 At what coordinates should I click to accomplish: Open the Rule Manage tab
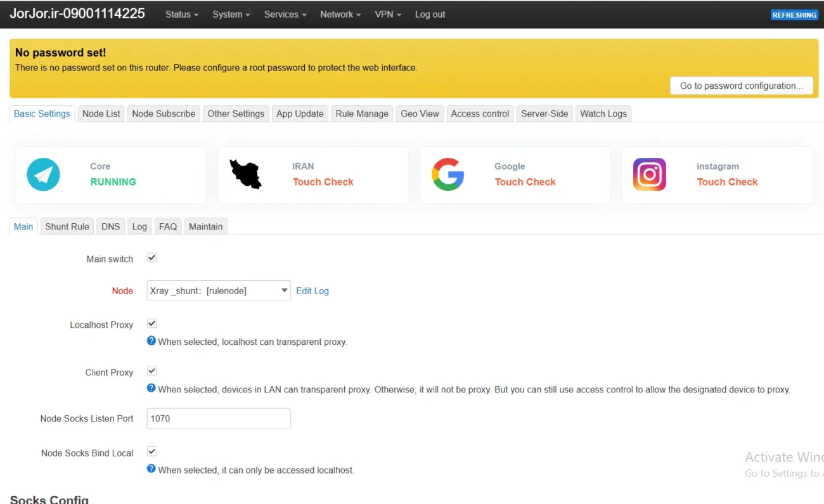[x=362, y=114]
